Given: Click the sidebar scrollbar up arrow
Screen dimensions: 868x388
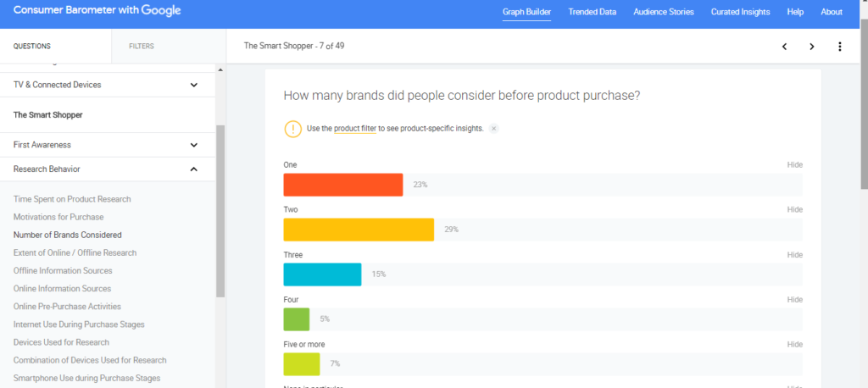Looking at the screenshot, I should 220,69.
